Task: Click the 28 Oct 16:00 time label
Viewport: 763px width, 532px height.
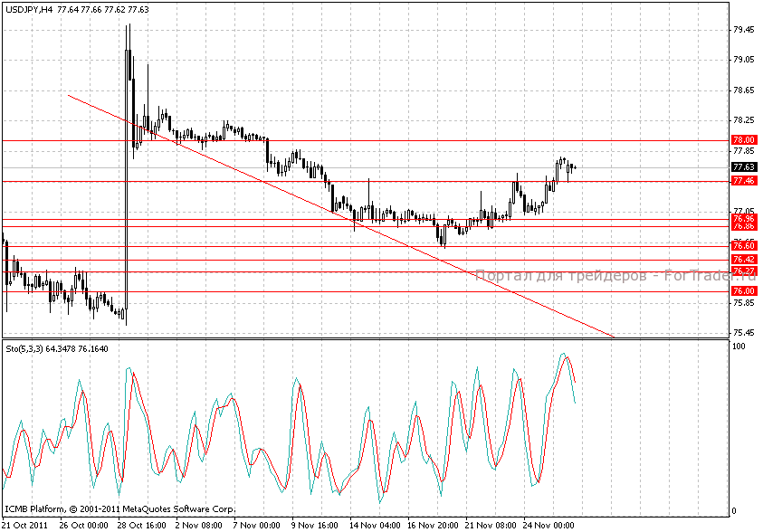Action: [141, 525]
